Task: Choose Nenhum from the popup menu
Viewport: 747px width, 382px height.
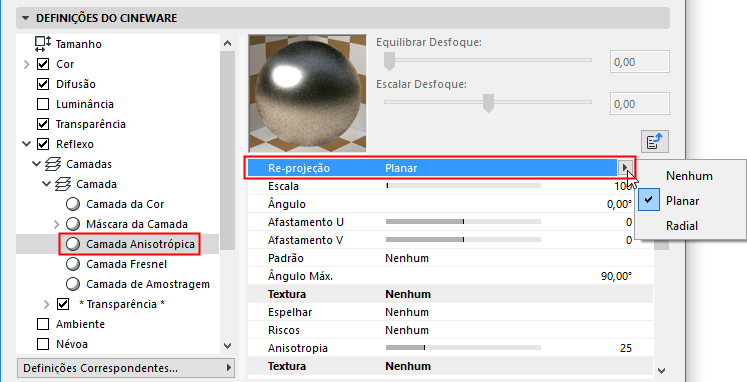Action: [689, 176]
